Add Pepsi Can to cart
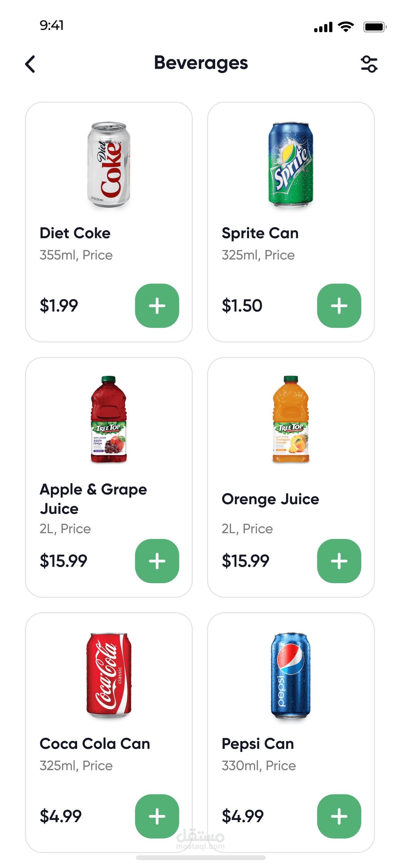 (339, 816)
